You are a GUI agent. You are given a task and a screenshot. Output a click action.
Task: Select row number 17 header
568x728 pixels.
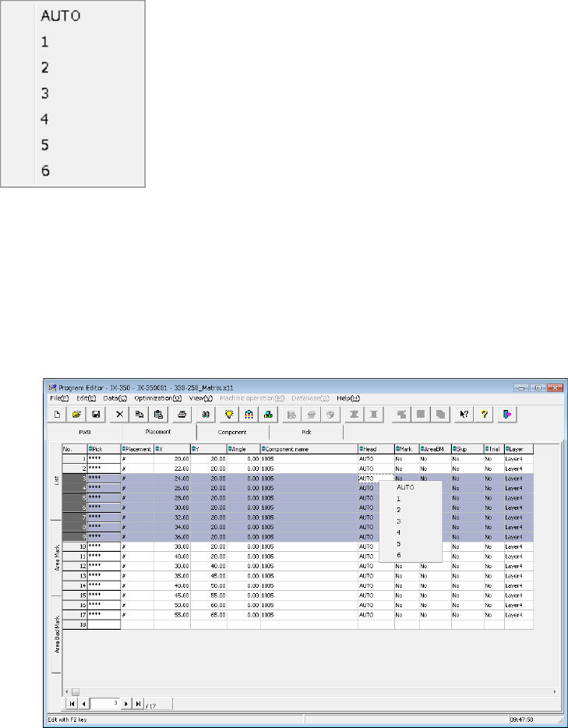click(x=75, y=615)
